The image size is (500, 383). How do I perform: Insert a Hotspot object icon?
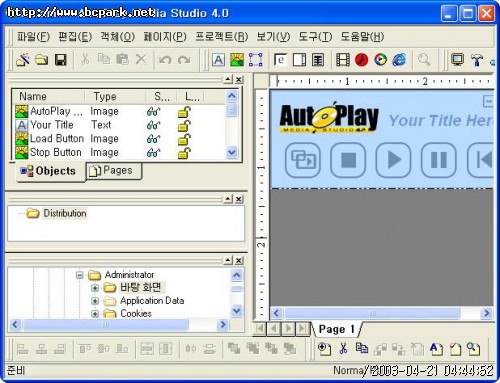pyautogui.click(x=256, y=60)
